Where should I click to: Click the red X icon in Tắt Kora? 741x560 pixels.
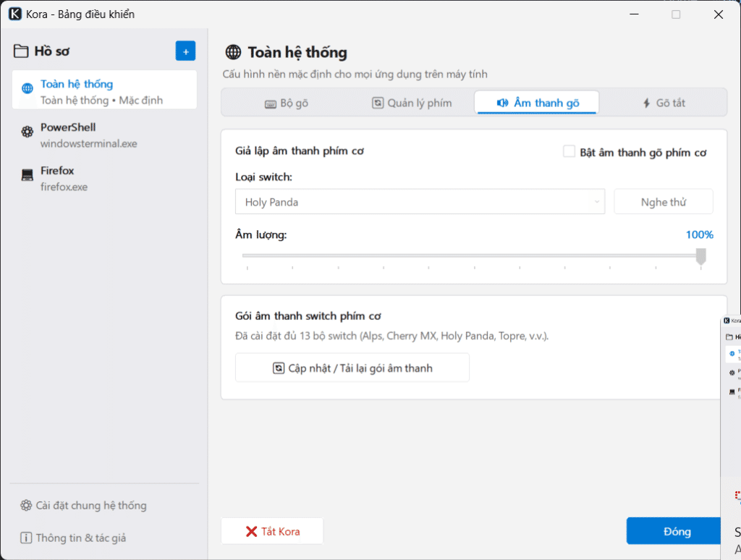click(x=251, y=532)
